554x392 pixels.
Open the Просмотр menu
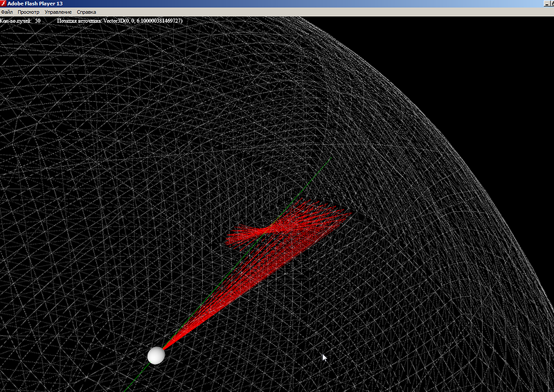coord(28,12)
